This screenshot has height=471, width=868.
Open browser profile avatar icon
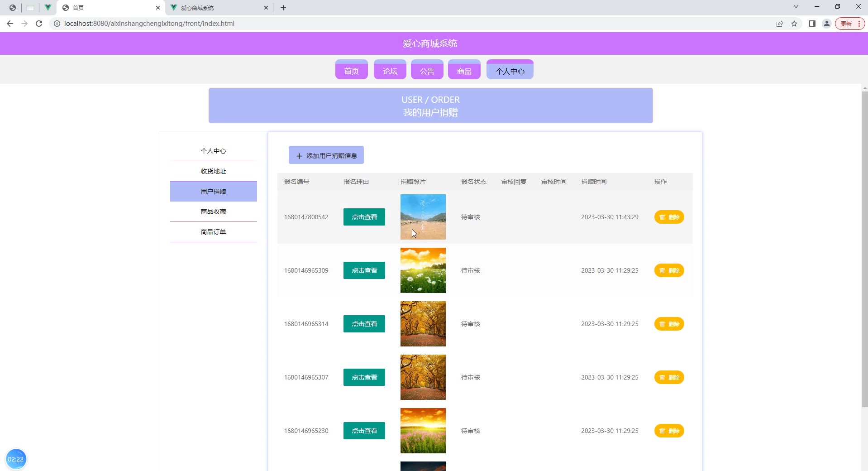pos(827,24)
